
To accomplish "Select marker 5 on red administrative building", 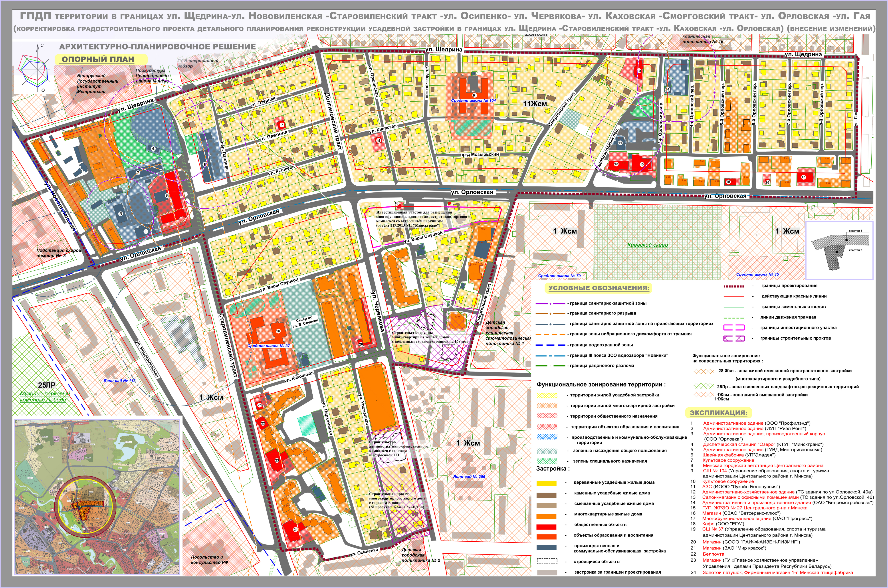I will (x=167, y=195).
